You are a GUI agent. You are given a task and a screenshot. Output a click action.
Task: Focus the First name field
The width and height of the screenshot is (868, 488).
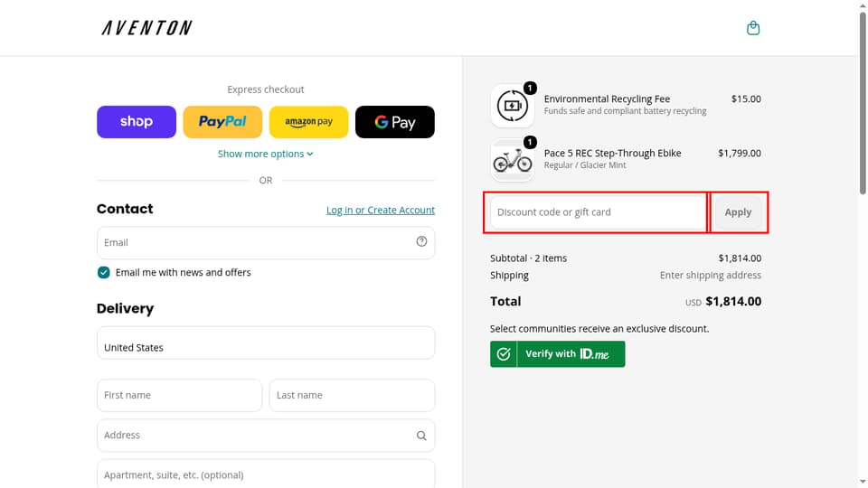pyautogui.click(x=179, y=395)
